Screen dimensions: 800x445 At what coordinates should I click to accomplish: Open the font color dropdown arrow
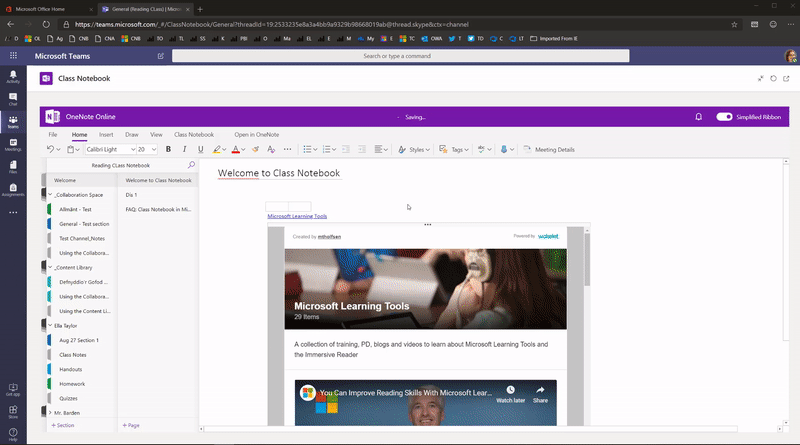[243, 150]
